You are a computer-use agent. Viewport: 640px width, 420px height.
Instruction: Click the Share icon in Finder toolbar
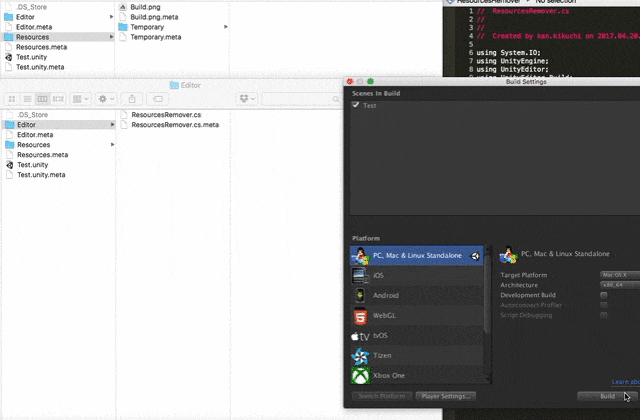click(x=132, y=99)
